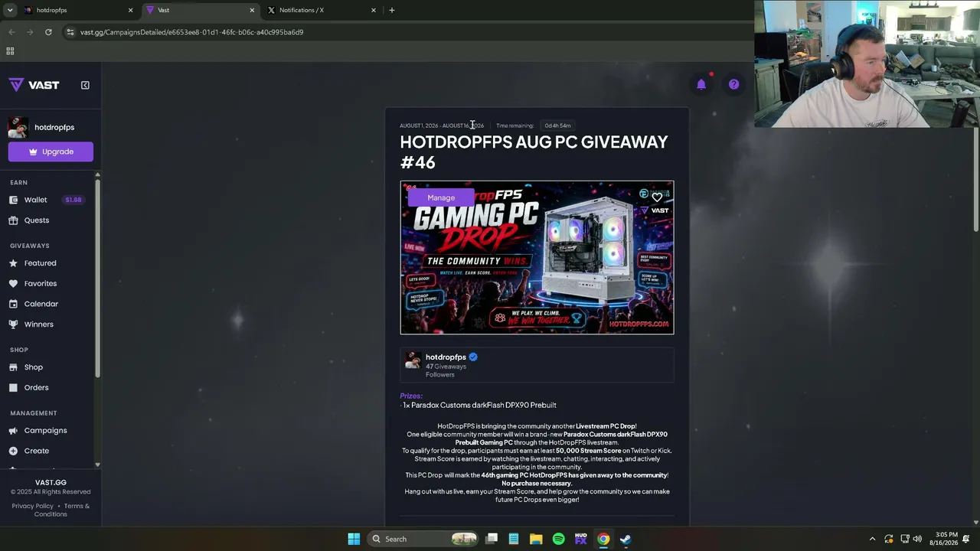Click the purple Upgrade button
The height and width of the screenshot is (551, 980).
[x=51, y=152]
